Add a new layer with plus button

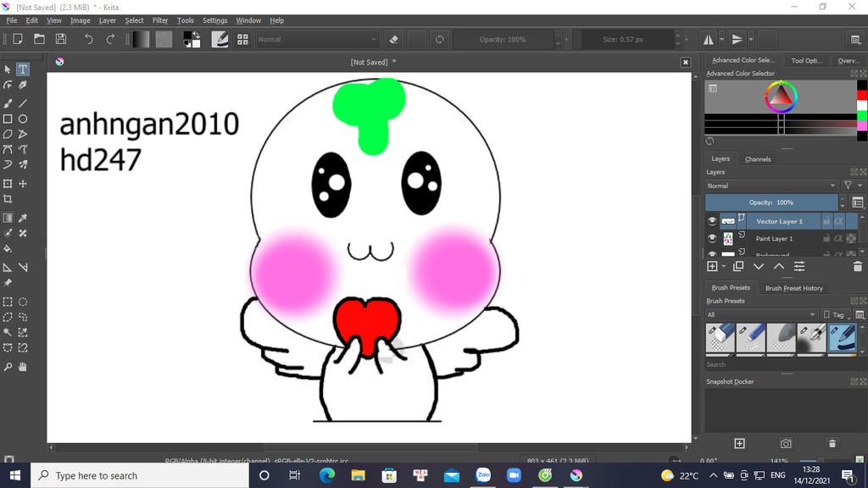click(x=712, y=267)
